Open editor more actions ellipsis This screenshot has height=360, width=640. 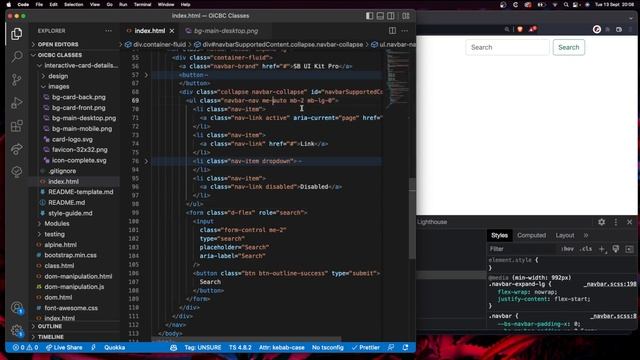(404, 31)
